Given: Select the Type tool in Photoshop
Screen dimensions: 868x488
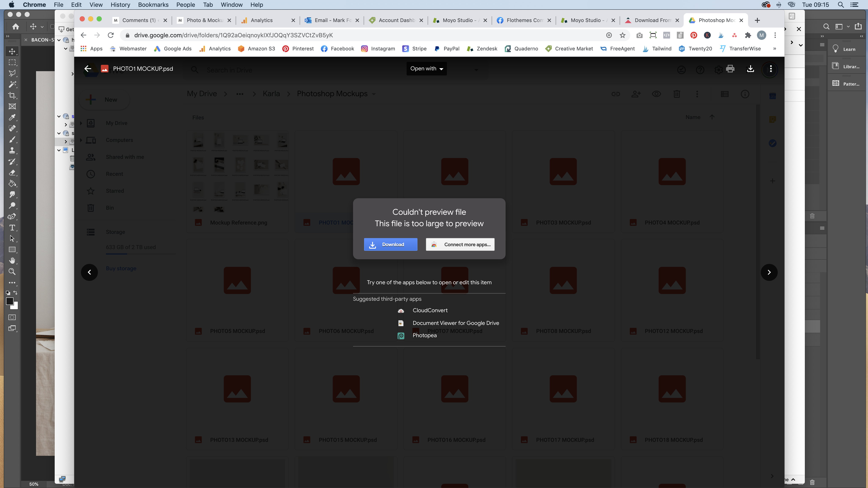Looking at the screenshot, I should (12, 228).
